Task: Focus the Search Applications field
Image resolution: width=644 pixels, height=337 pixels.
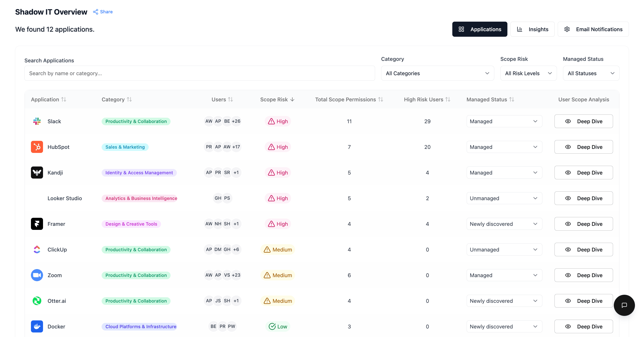Action: [199, 73]
